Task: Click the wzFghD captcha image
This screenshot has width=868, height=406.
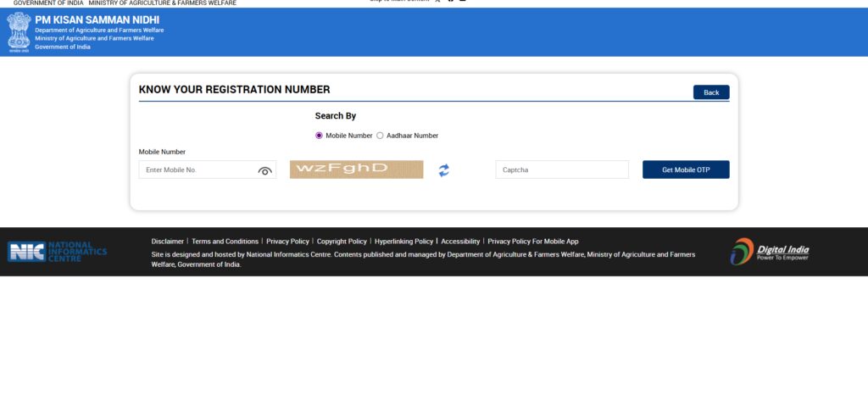Action: [357, 170]
